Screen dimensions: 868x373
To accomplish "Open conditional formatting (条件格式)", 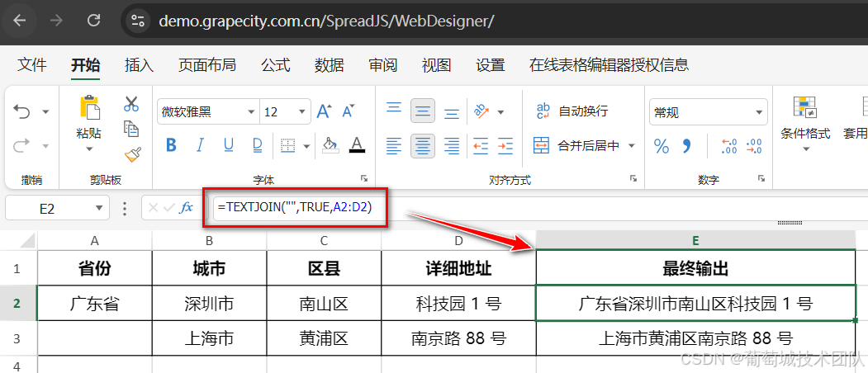I will pos(805,124).
